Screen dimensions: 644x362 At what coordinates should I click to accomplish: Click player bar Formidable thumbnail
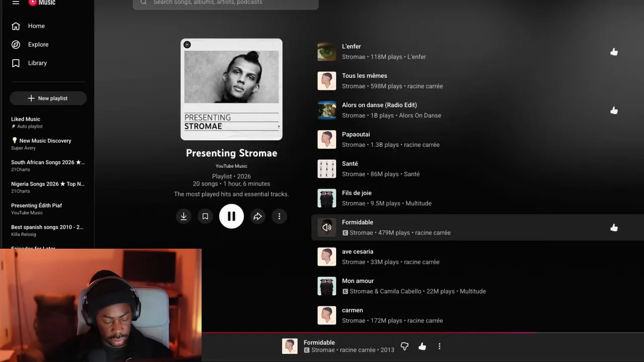[x=289, y=346]
